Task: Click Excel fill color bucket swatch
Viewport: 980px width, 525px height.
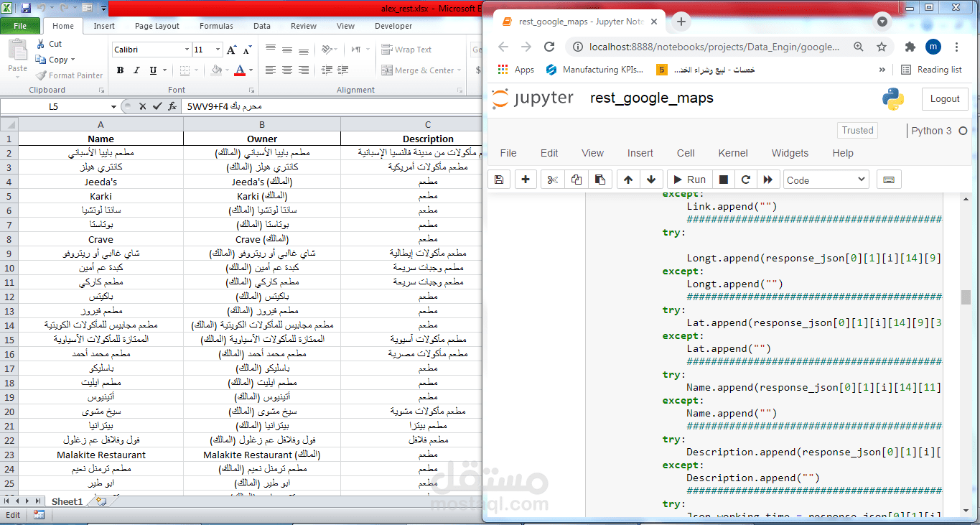Action: click(216, 70)
